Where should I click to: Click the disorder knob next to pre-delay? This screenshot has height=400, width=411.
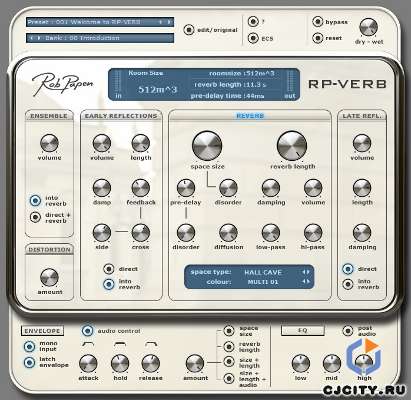click(x=228, y=188)
